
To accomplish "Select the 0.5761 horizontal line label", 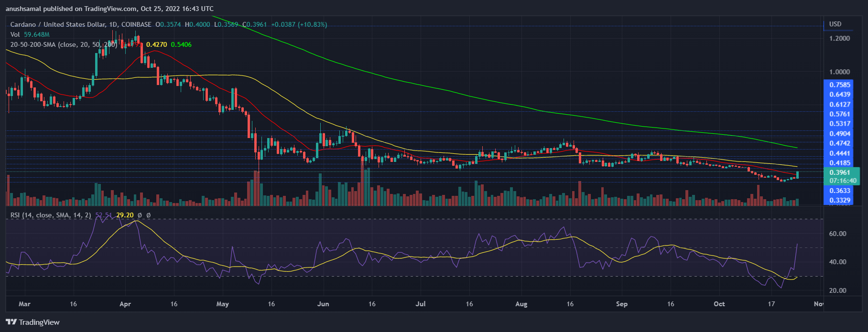I will pos(840,114).
